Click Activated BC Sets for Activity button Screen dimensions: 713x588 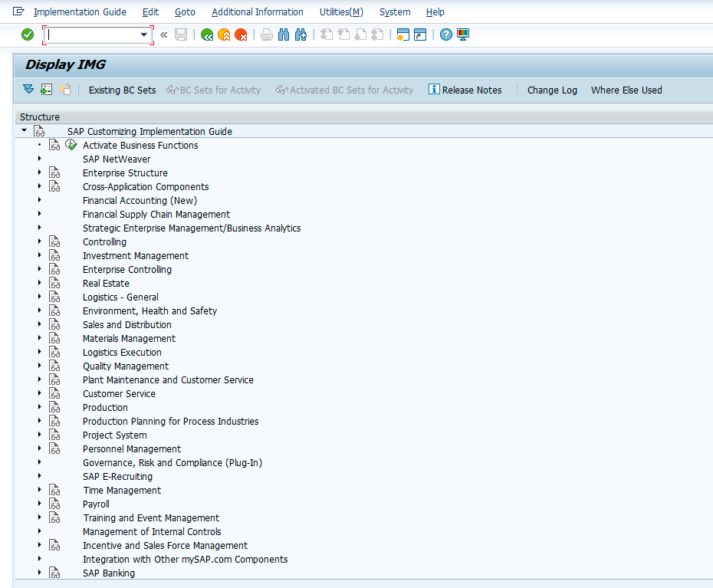tap(345, 90)
